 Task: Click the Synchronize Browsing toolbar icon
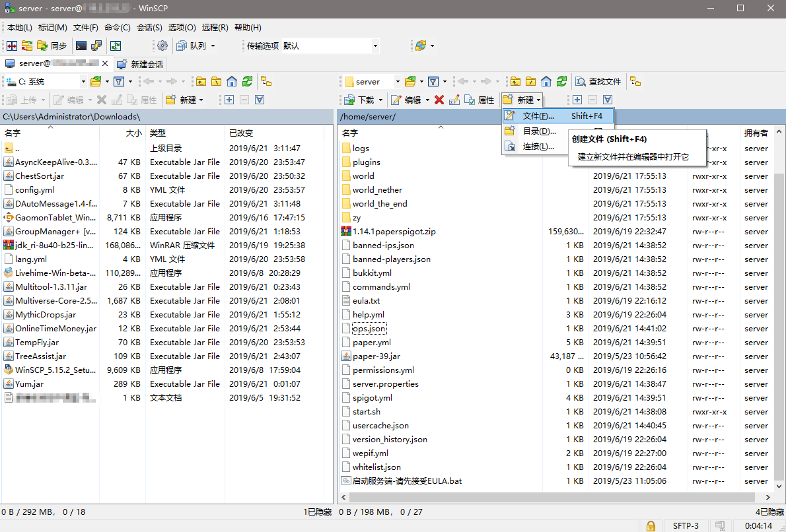pos(26,46)
